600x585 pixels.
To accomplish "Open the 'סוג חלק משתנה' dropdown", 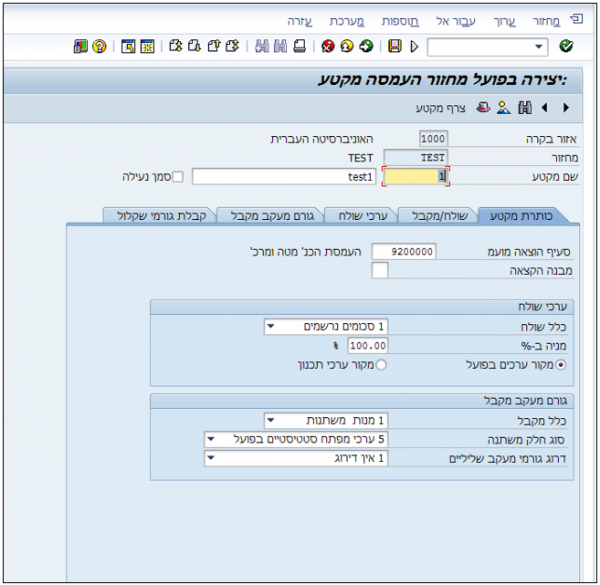I will point(211,439).
